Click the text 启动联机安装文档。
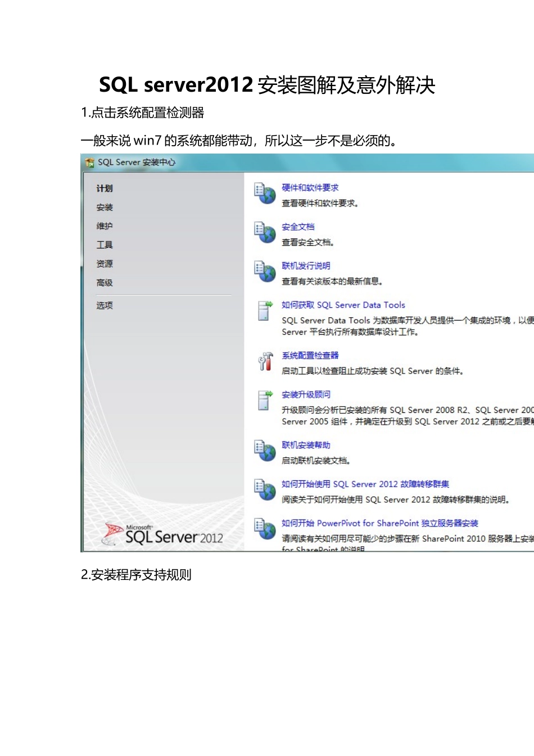Viewport: 534px width, 756px height. click(x=316, y=461)
